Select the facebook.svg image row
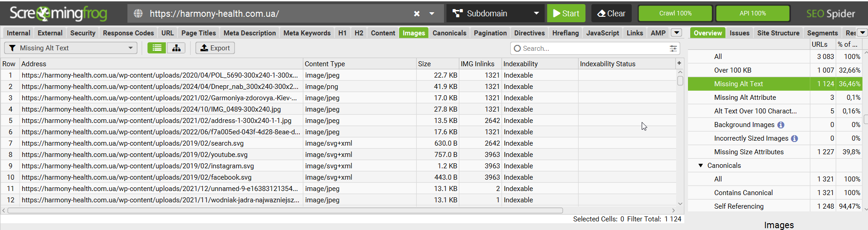Image resolution: width=868 pixels, height=230 pixels. coord(338,177)
